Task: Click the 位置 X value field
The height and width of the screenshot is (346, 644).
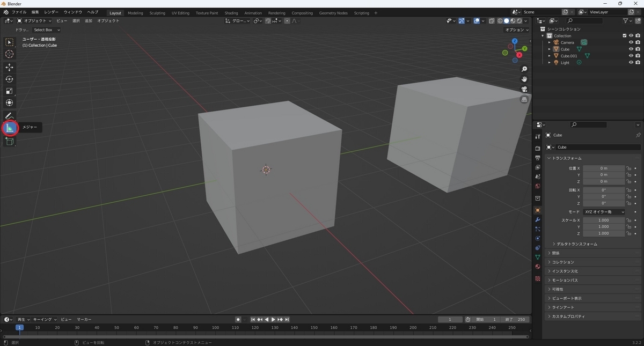Action: [604, 168]
